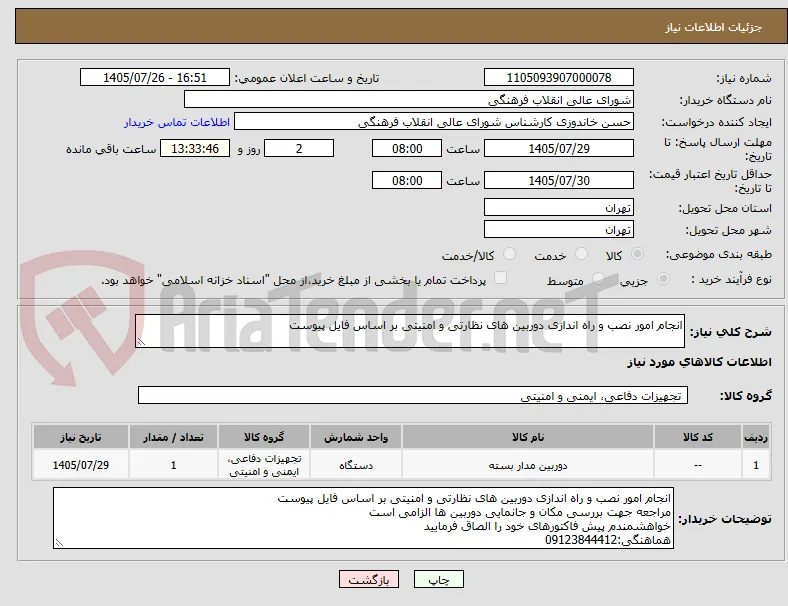Click the بازگشت (back) button

(x=369, y=579)
